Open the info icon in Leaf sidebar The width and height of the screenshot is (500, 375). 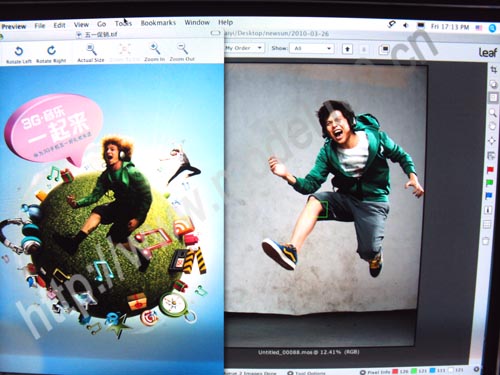pos(488,210)
